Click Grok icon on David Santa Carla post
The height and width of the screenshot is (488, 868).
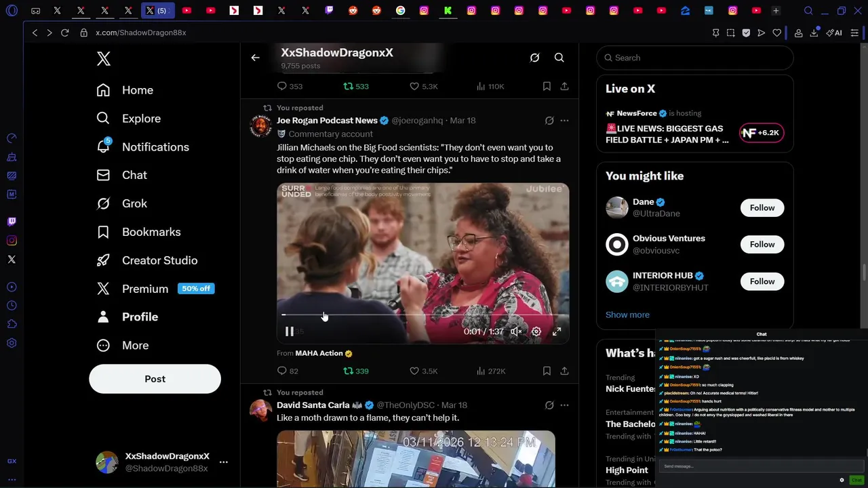coord(549,405)
